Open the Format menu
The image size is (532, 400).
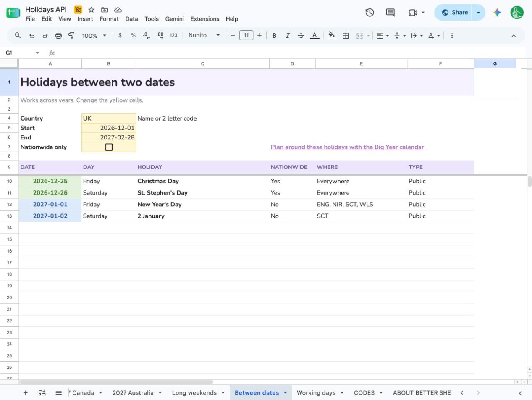109,19
